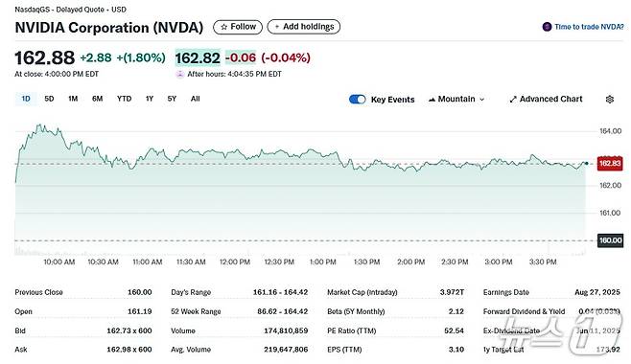Click the Market Cap value 3.972T

[x=452, y=292]
